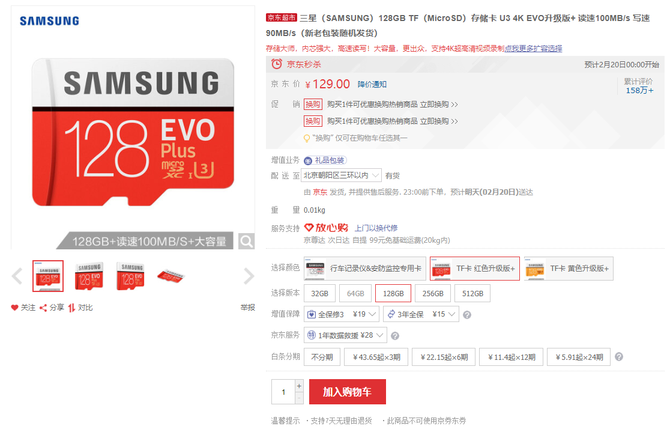The width and height of the screenshot is (670, 432).
Task: Expand the 全保修3 ¥19 warranty dropdown
Action: pyautogui.click(x=341, y=314)
